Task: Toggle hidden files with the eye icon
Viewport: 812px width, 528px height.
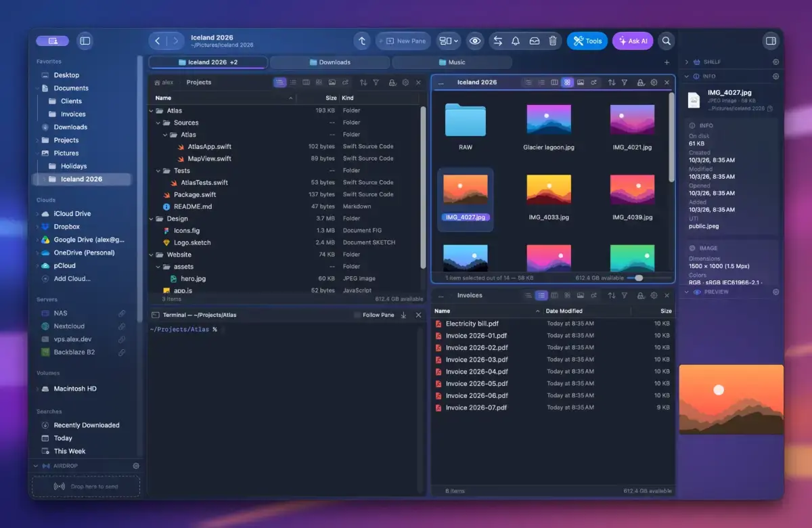Action: point(475,41)
